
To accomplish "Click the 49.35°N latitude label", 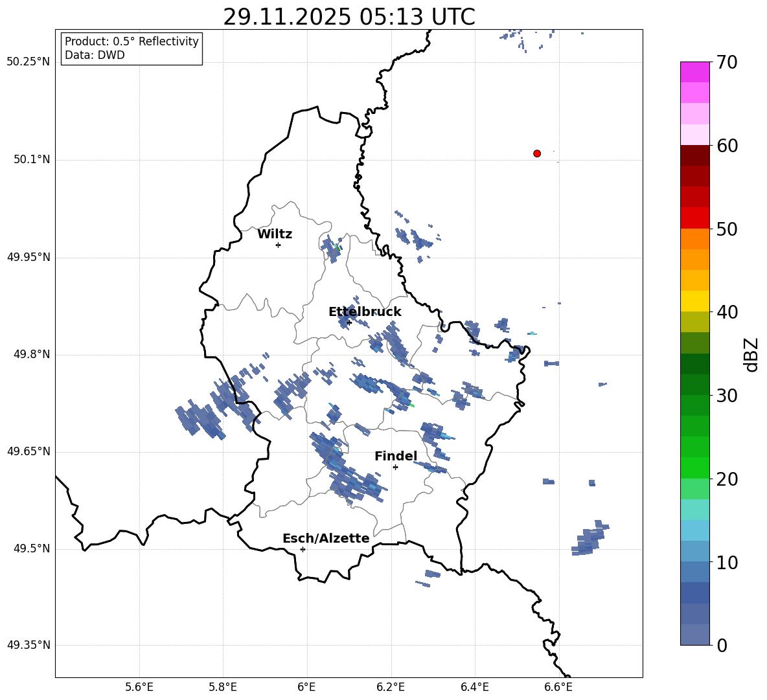I will [29, 645].
